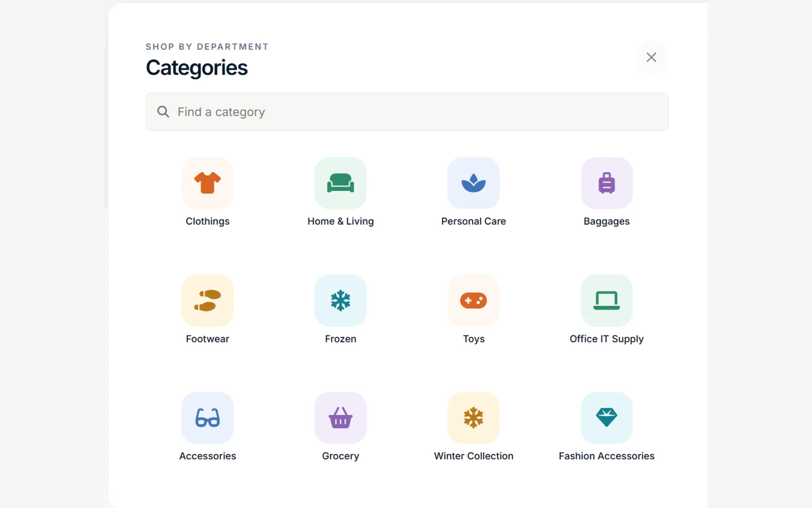The image size is (812, 508).
Task: Click the Accessories label text
Action: click(x=208, y=456)
